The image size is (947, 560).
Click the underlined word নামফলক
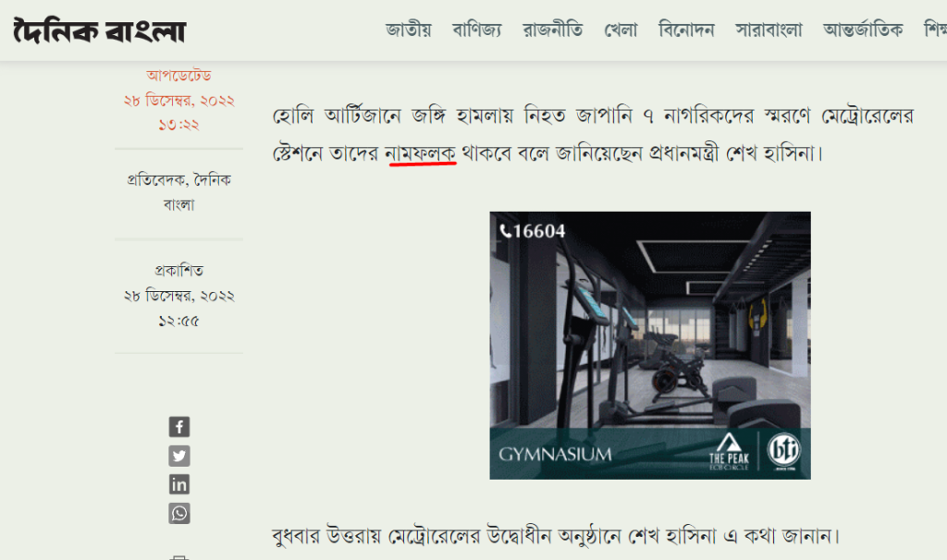pyautogui.click(x=421, y=153)
